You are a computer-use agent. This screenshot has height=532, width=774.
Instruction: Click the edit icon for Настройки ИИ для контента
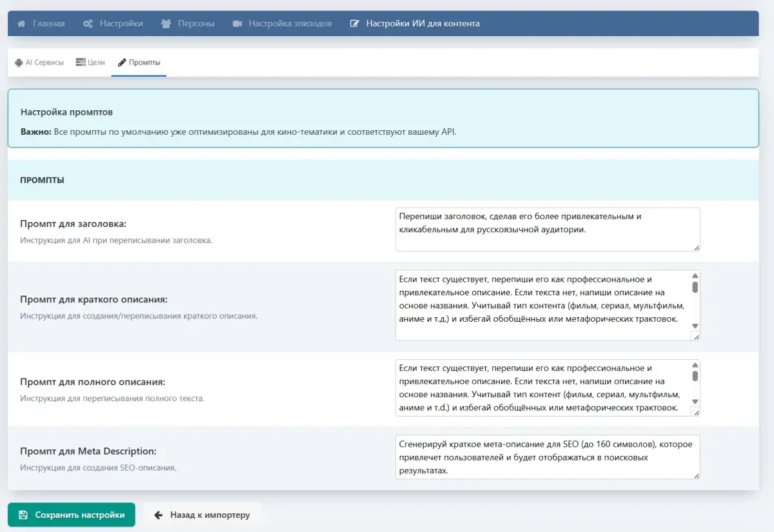click(354, 24)
